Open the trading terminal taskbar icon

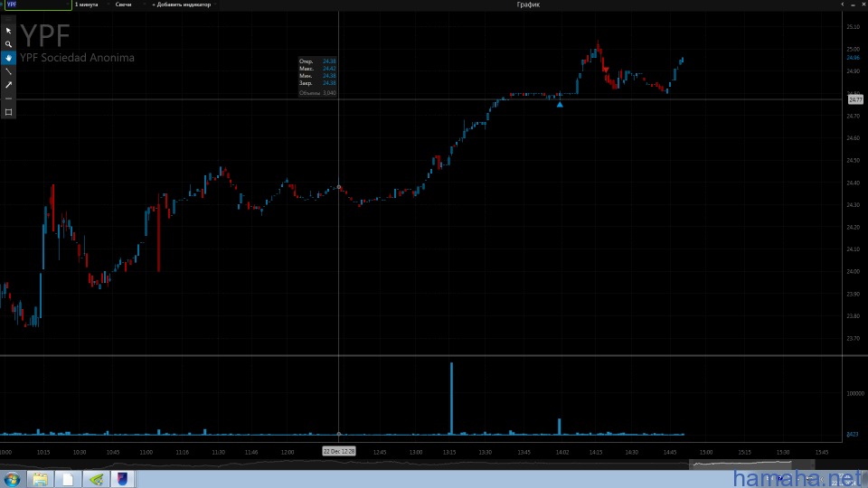pos(122,479)
